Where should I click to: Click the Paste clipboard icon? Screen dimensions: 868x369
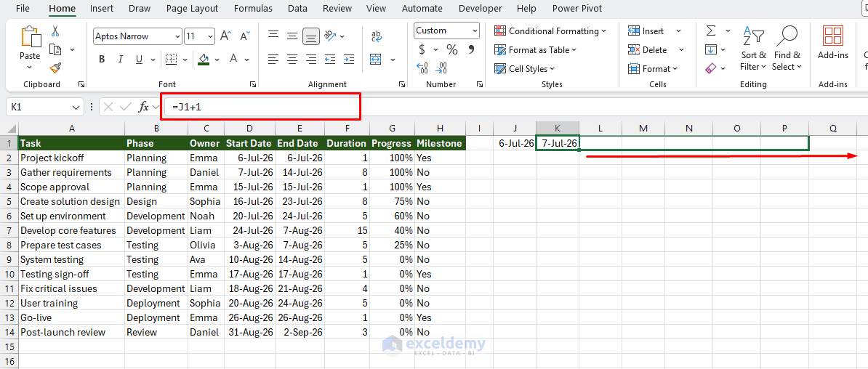30,36
